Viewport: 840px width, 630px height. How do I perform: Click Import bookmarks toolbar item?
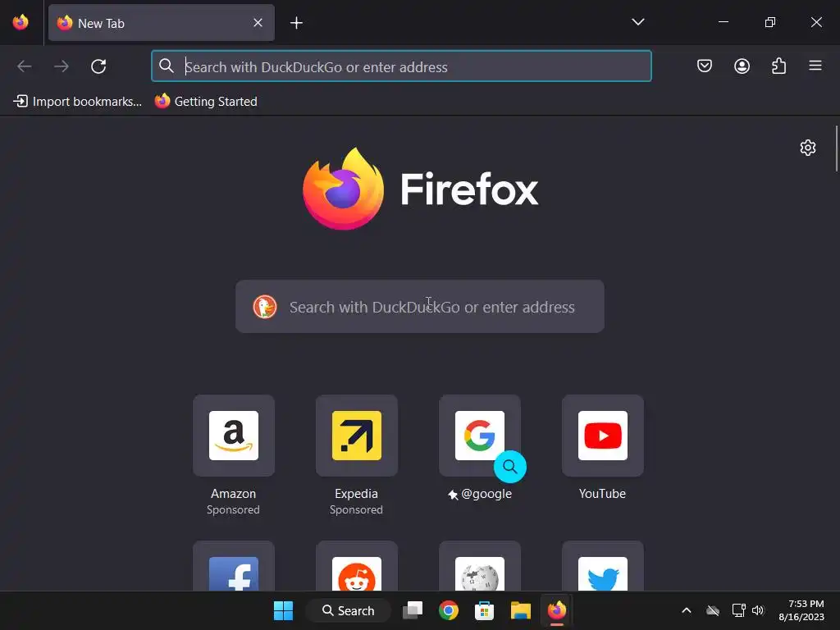pos(78,101)
